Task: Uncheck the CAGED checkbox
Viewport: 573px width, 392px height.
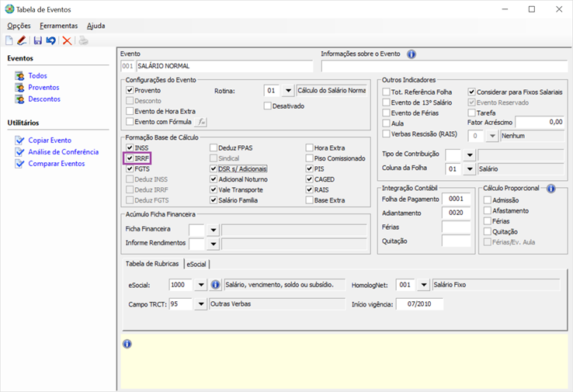Action: pos(310,179)
